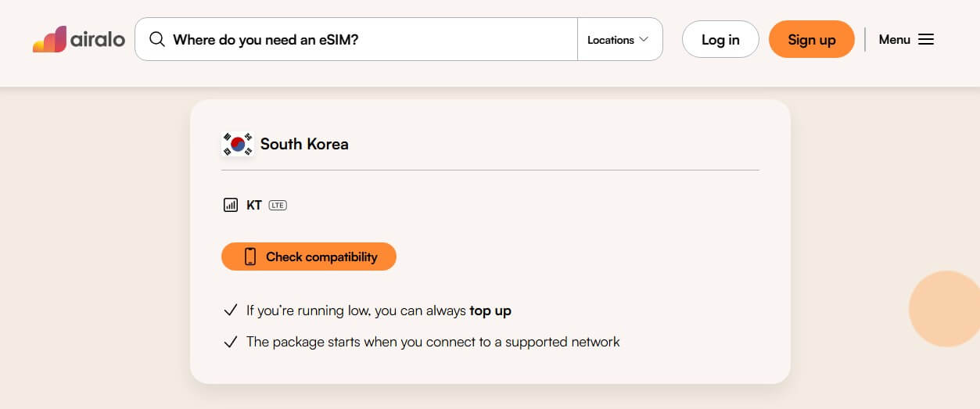Viewport: 980px width, 409px height.
Task: Click the Check compatibility button
Action: click(309, 257)
